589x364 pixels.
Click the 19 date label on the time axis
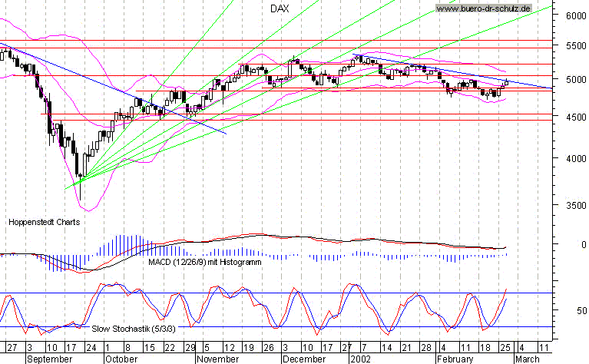(248, 347)
